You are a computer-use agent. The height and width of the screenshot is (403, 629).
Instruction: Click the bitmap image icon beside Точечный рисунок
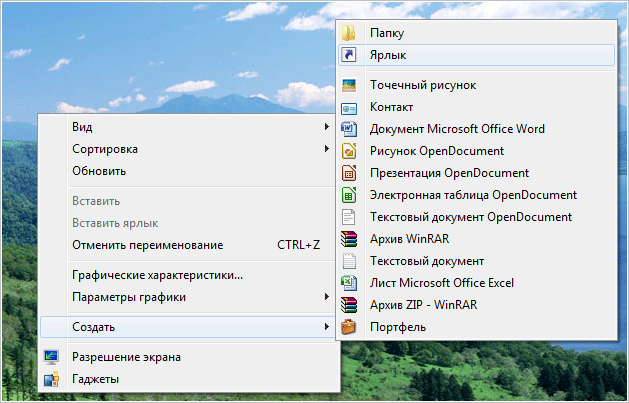click(349, 85)
